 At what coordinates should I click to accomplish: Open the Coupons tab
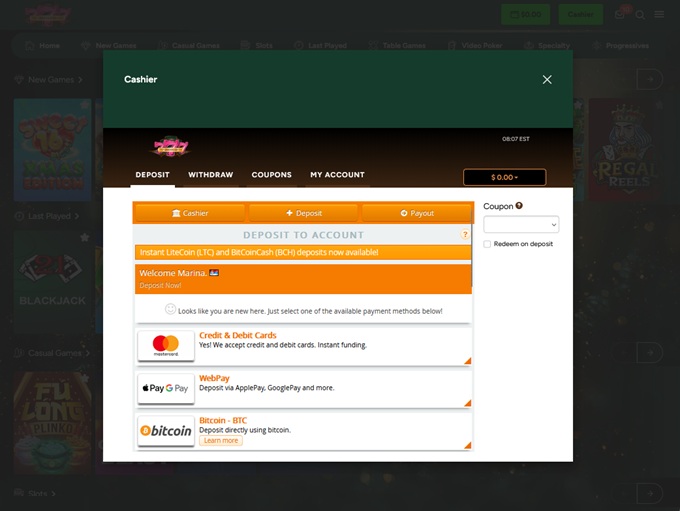pos(271,175)
